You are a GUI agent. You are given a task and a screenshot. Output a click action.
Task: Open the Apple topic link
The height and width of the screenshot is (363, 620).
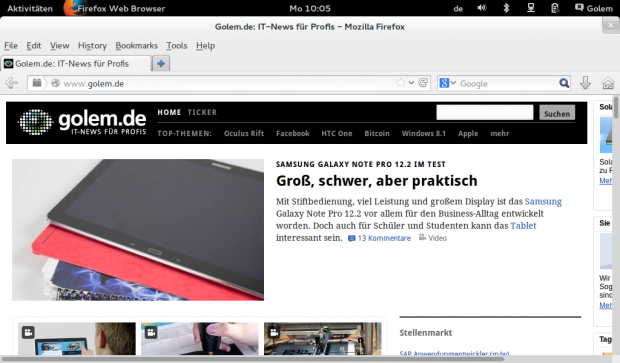pyautogui.click(x=468, y=134)
